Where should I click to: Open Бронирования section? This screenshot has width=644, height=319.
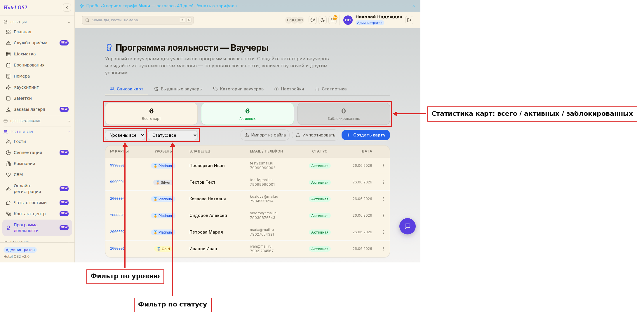(x=37, y=65)
